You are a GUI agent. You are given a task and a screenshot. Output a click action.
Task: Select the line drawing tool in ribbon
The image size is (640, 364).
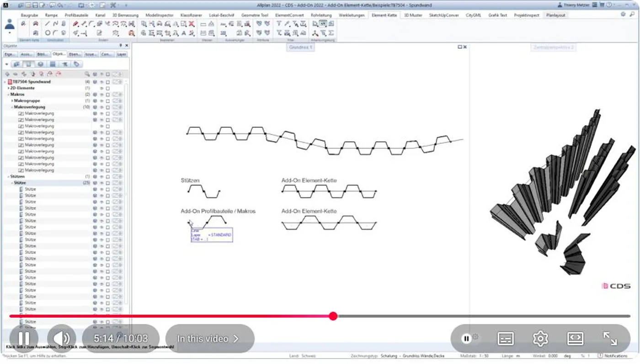point(48,24)
